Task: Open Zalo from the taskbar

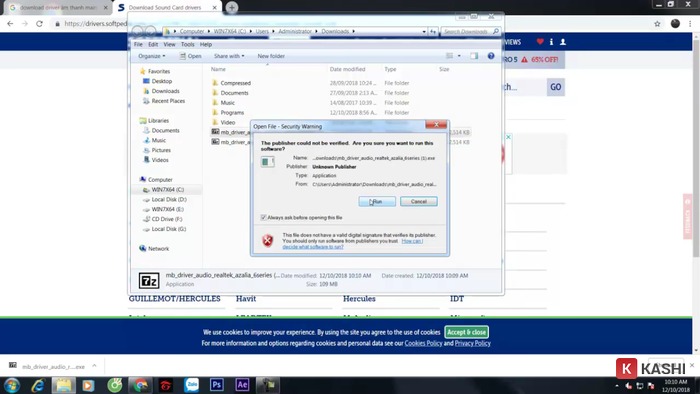Action: 192,385
